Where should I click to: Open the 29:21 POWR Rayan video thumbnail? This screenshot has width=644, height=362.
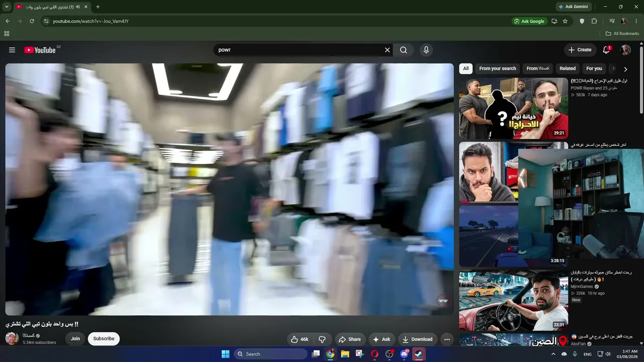coord(513,108)
